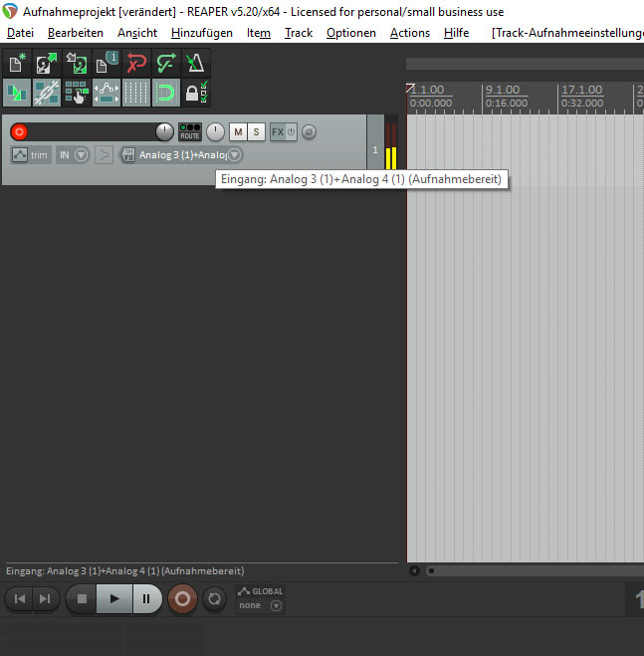Toggle grid lines icon
Screen dimensions: 644x656
(x=136, y=93)
